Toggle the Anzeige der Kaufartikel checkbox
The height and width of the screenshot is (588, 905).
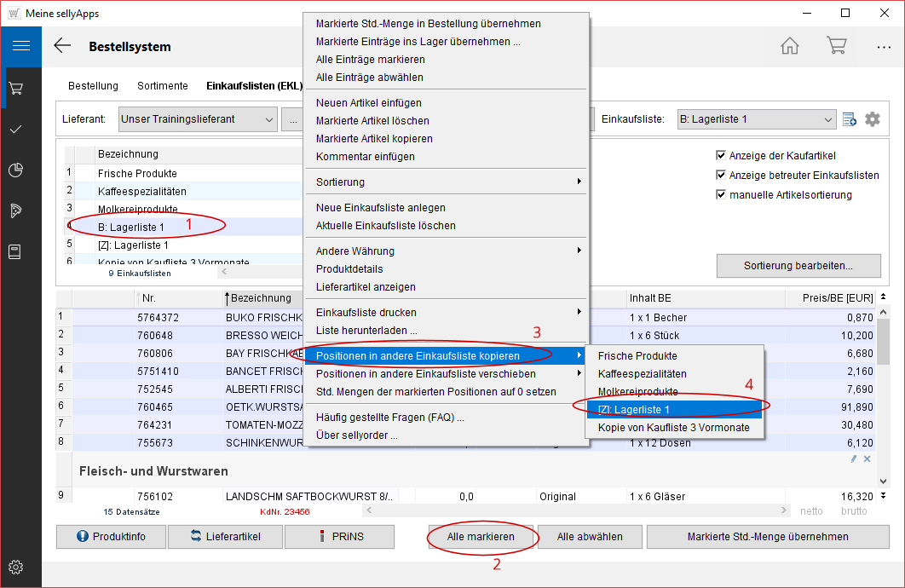[722, 156]
